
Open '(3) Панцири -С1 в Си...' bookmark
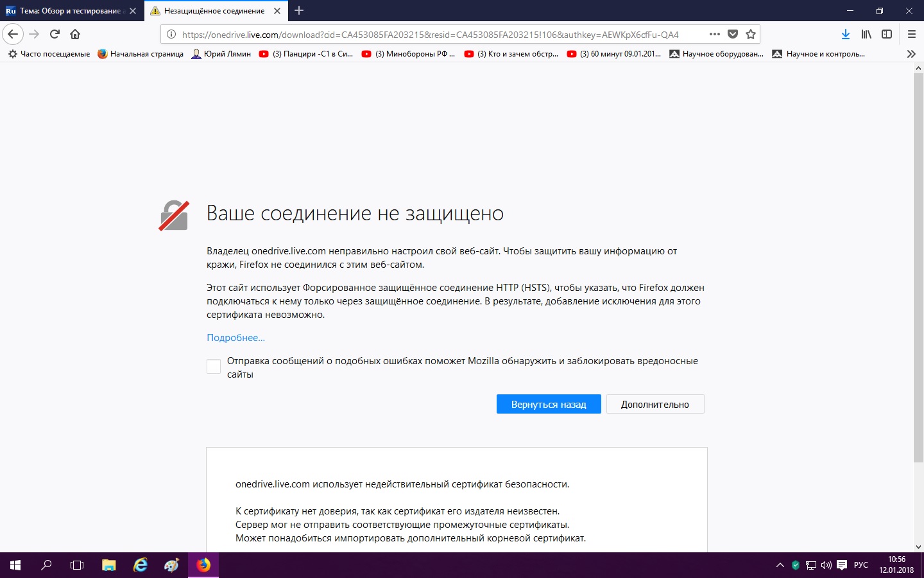[306, 54]
